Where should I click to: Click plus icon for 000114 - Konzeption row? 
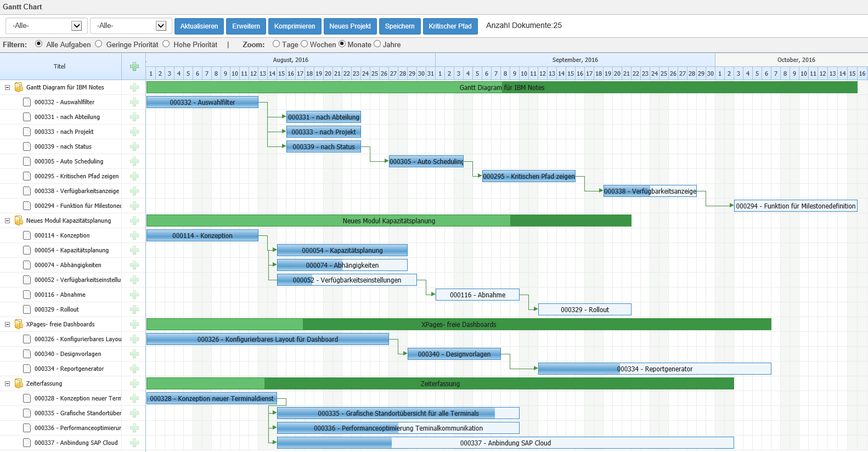134,235
